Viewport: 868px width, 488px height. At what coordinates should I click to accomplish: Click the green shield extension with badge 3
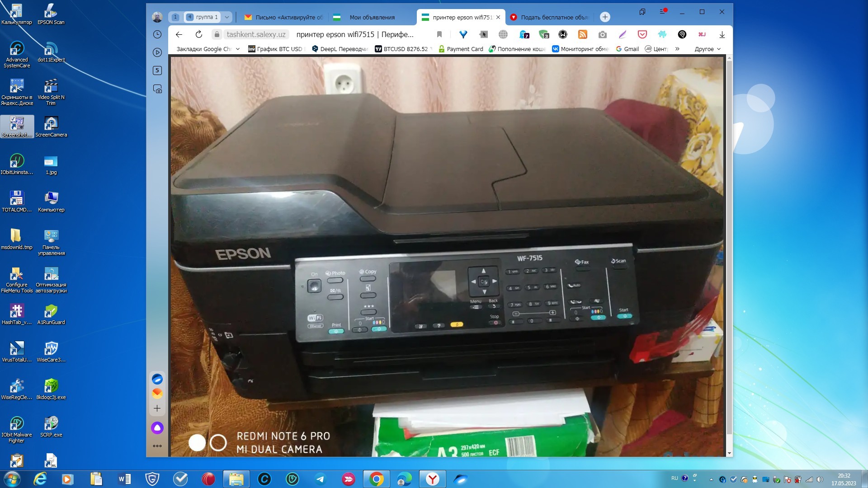click(x=543, y=34)
